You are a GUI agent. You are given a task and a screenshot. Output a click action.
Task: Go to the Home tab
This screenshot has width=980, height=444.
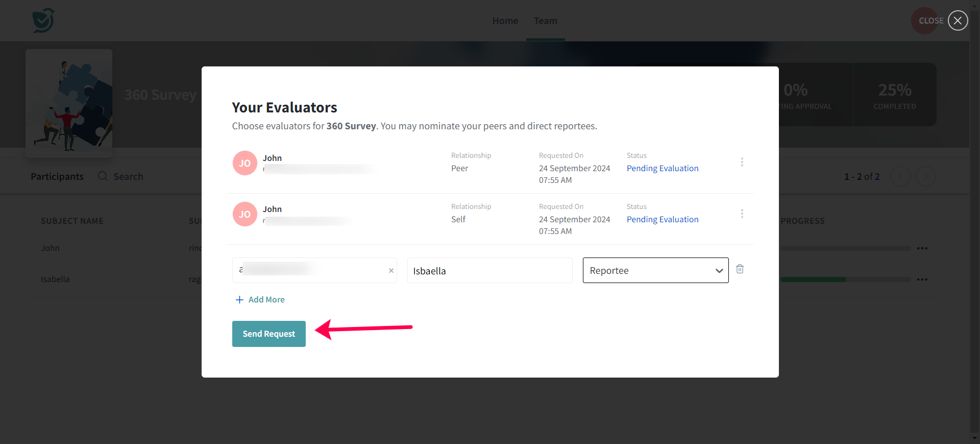click(x=505, y=21)
